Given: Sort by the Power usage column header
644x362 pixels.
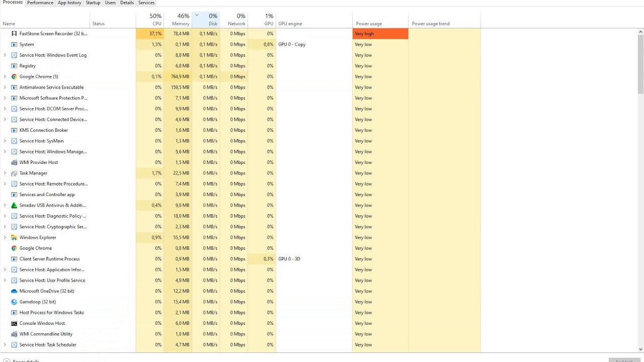Looking at the screenshot, I should click(380, 20).
